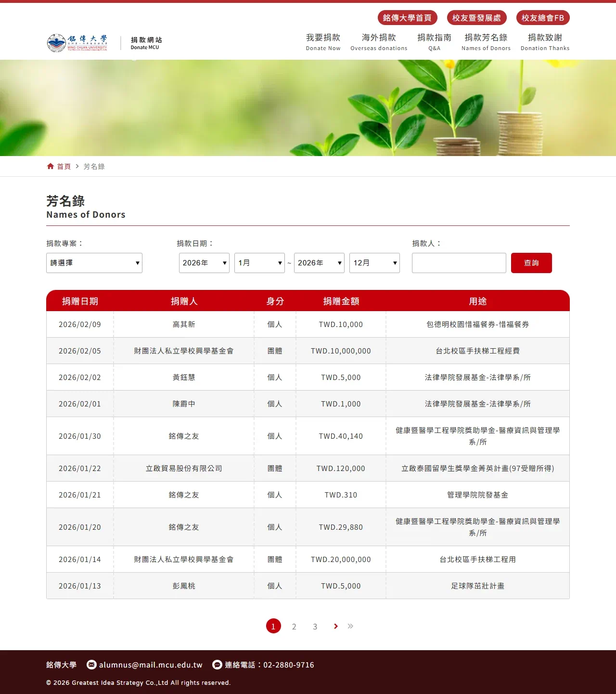616x694 pixels.
Task: Switch to the 捐款指南 Q&A section
Action: (434, 41)
